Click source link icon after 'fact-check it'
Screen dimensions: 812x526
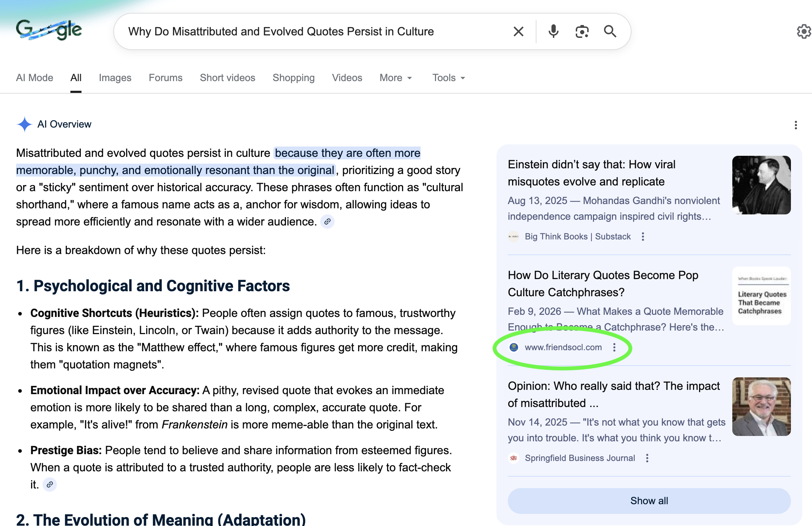point(50,485)
